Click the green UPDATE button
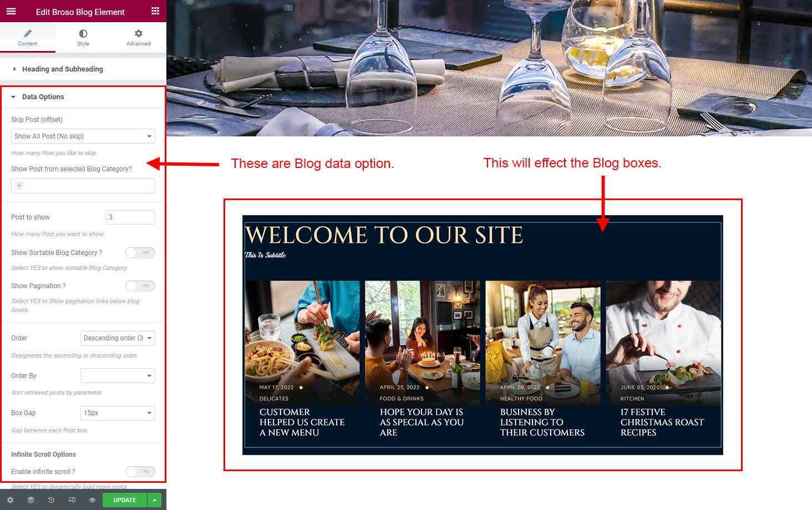The height and width of the screenshot is (510, 812). (x=125, y=500)
